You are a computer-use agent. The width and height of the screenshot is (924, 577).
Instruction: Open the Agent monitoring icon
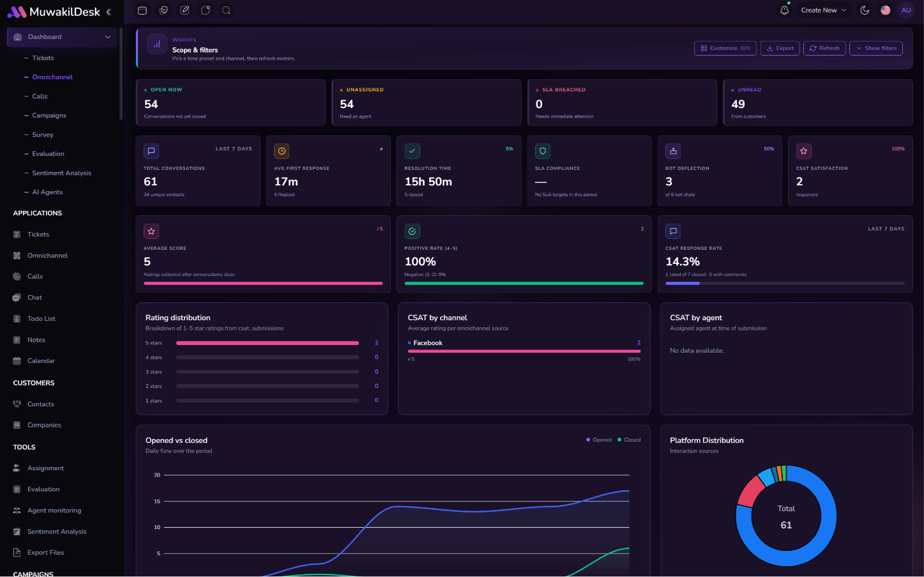(17, 511)
